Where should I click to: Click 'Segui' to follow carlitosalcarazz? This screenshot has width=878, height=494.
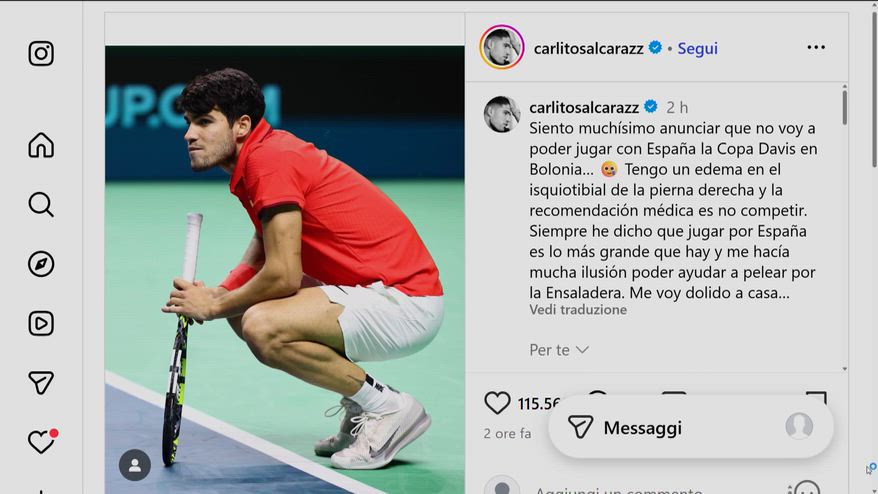698,49
